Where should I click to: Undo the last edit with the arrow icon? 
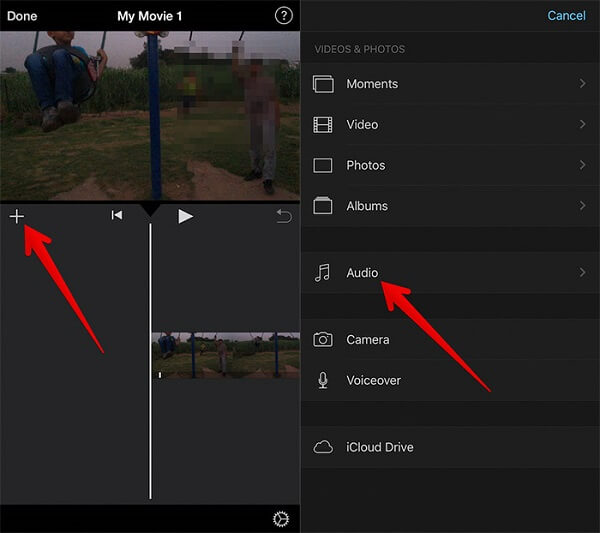(x=284, y=216)
